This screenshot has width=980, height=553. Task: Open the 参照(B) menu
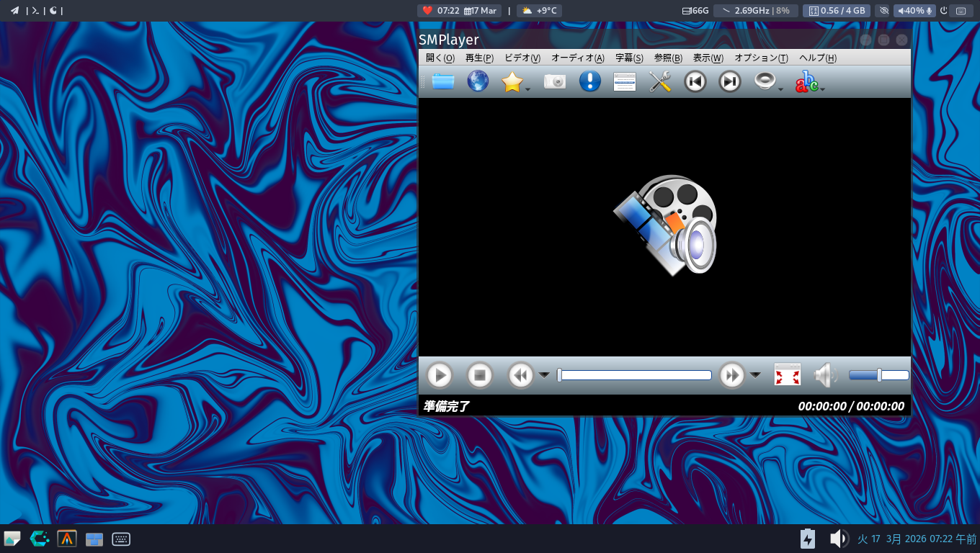point(668,58)
